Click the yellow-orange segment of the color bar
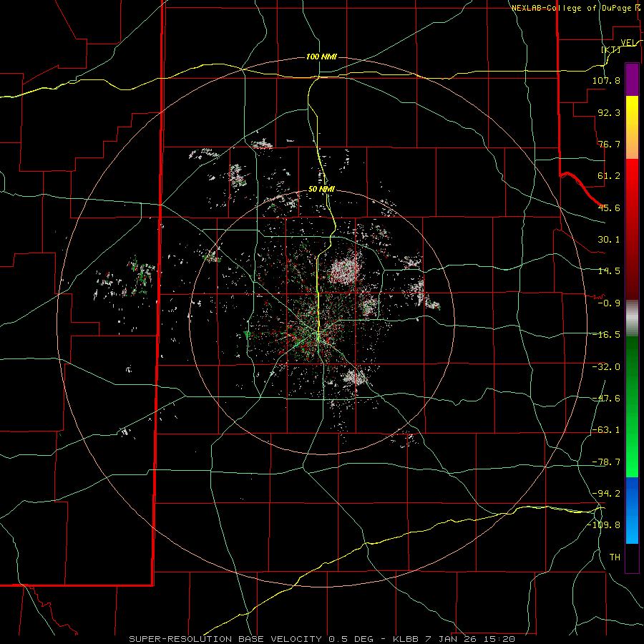Screen dimensions: 644x644 [632, 127]
